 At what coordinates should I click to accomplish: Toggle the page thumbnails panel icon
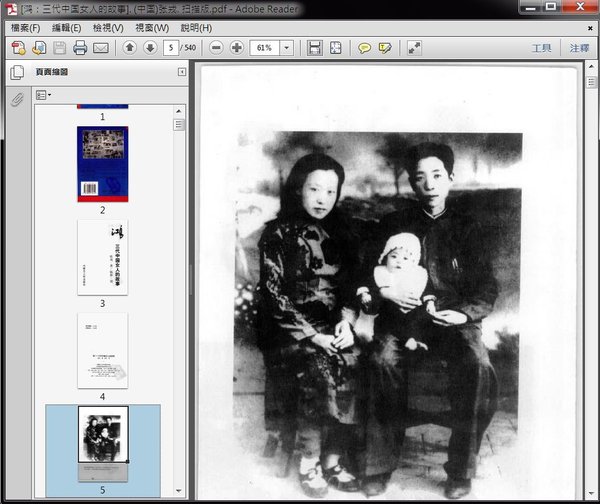(x=17, y=72)
